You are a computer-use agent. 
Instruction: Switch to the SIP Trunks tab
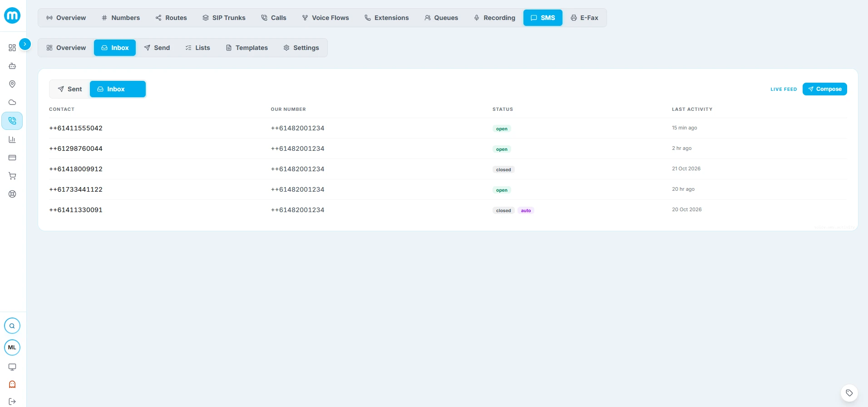click(224, 18)
